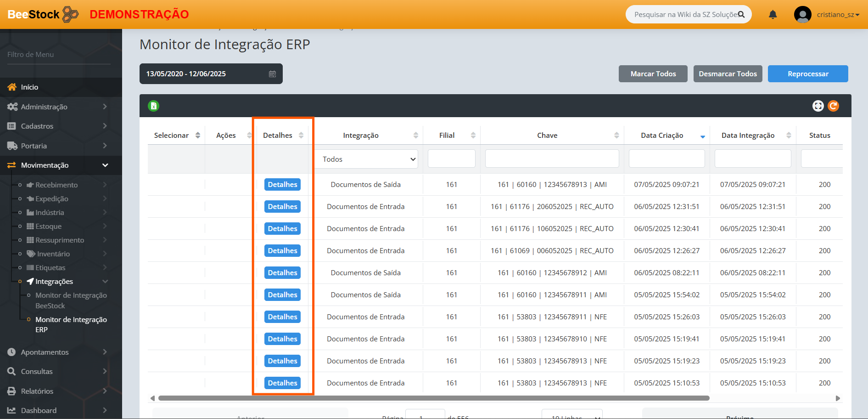
Task: Click the Excel export icon
Action: point(153,106)
